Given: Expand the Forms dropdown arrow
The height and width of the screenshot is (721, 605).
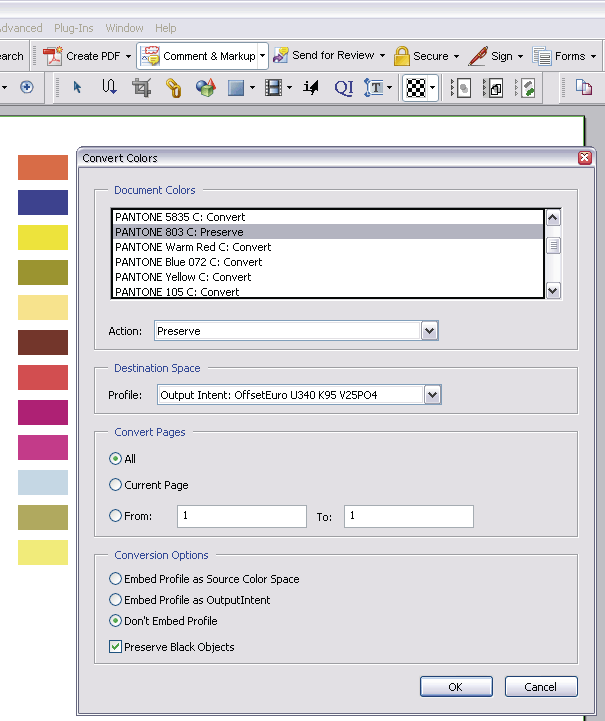Looking at the screenshot, I should [x=593, y=57].
